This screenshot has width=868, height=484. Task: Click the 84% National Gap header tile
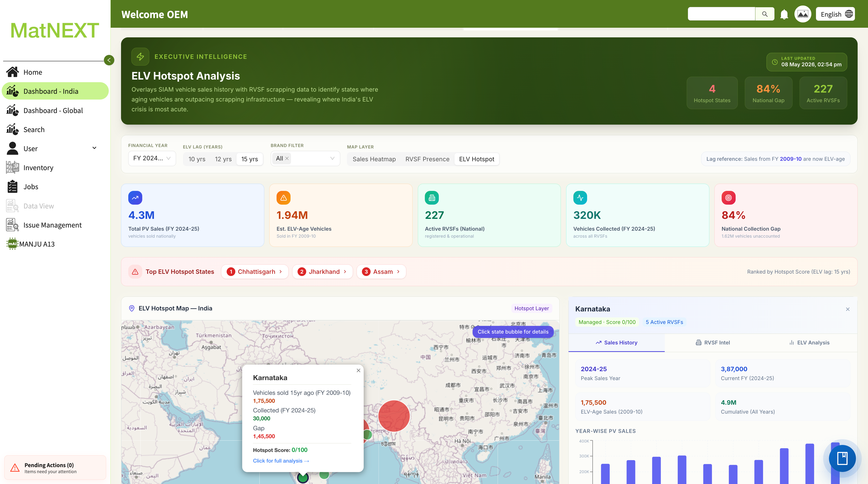click(x=768, y=93)
